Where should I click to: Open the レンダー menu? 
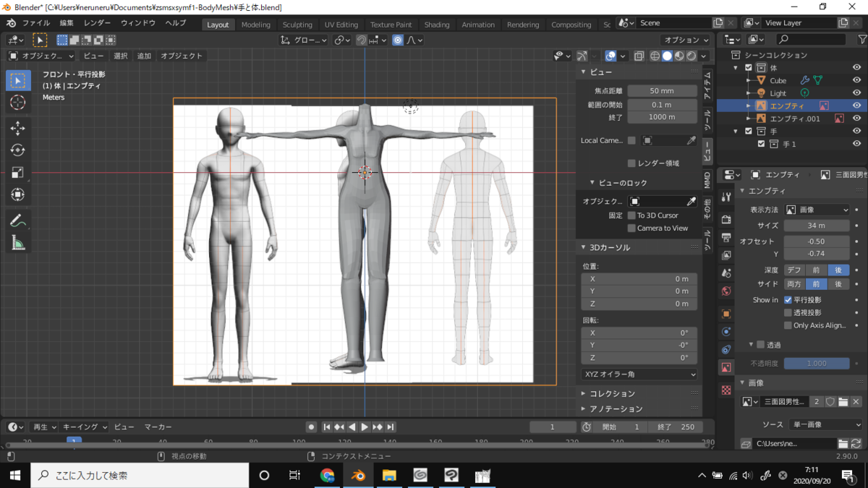pyautogui.click(x=97, y=23)
